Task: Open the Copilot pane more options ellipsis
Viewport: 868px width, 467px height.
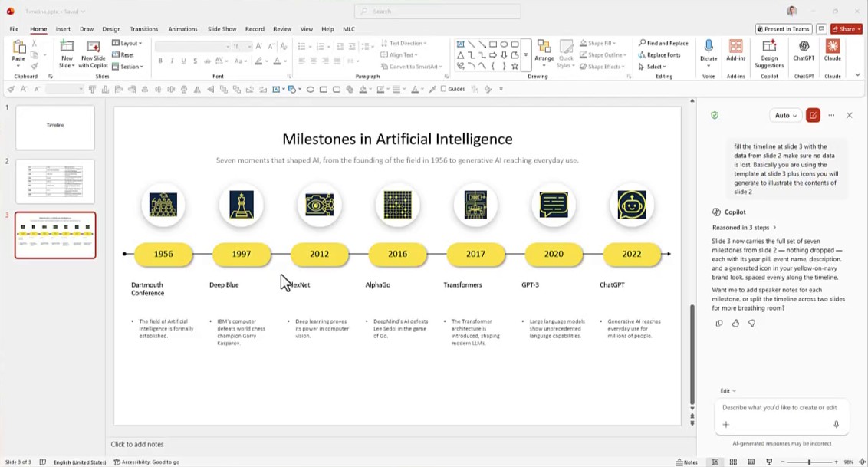Action: pyautogui.click(x=831, y=115)
